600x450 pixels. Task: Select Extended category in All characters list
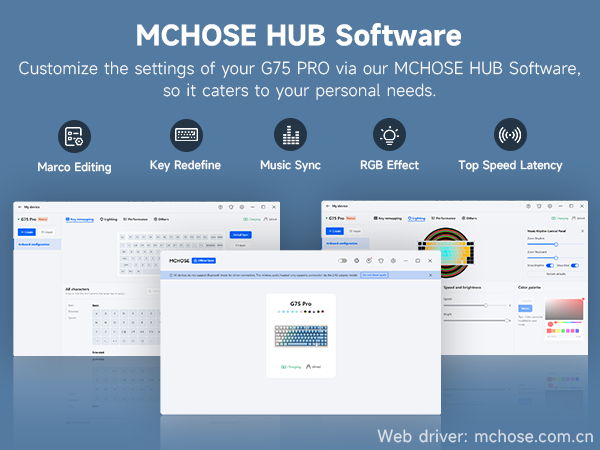coord(71,311)
